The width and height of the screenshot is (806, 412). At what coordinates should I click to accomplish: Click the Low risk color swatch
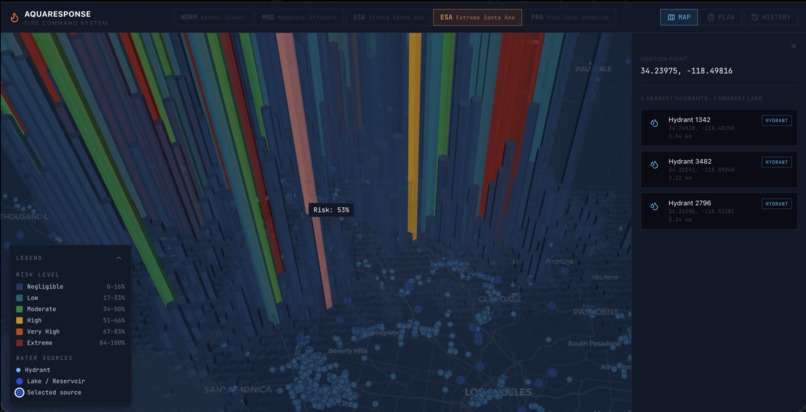20,298
